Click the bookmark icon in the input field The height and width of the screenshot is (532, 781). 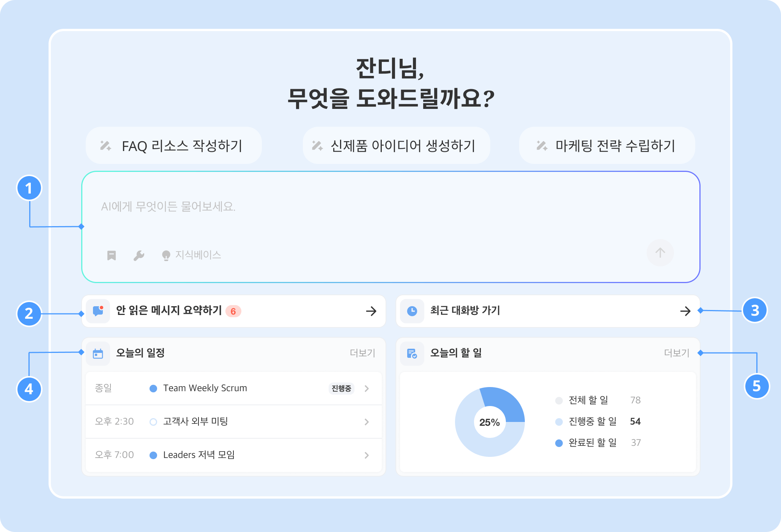click(x=111, y=255)
